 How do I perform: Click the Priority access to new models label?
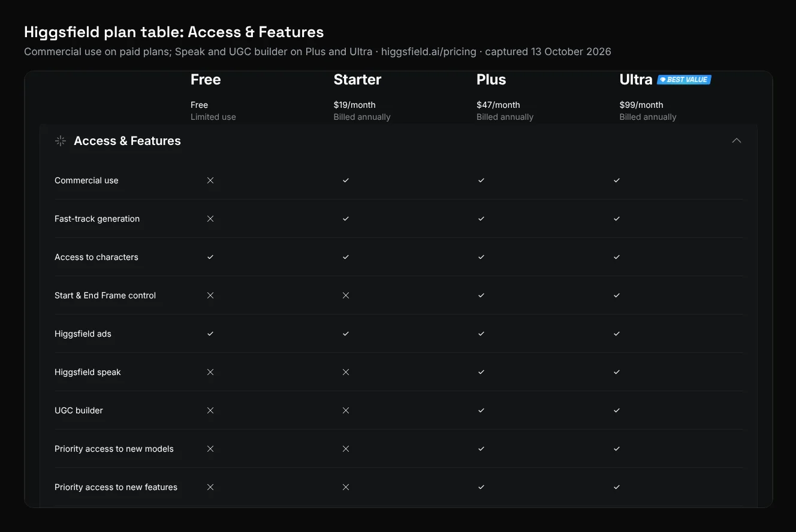(114, 449)
